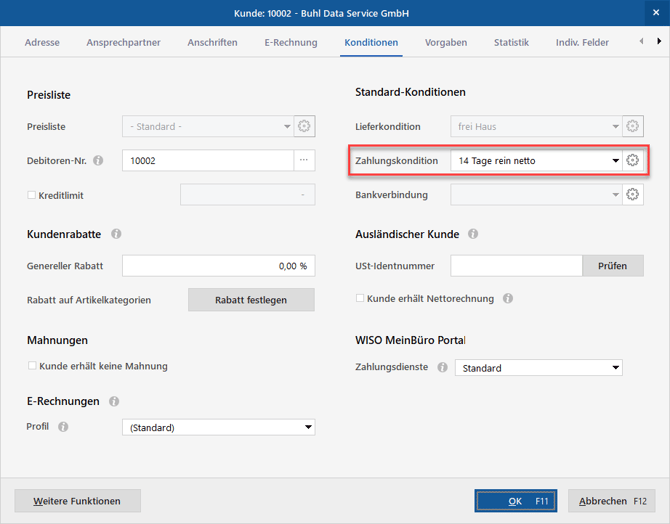This screenshot has height=524, width=670.
Task: Expand the Zahlungskondition dropdown
Action: tap(615, 161)
